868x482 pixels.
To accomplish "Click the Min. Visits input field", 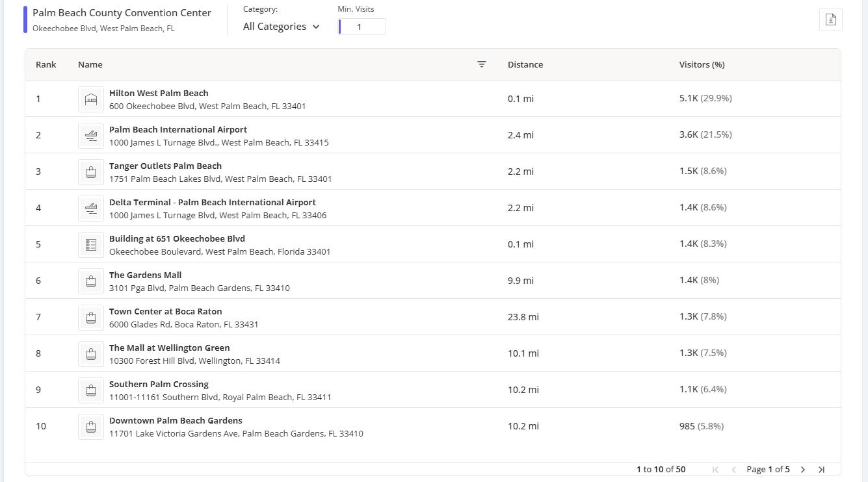I will (362, 27).
